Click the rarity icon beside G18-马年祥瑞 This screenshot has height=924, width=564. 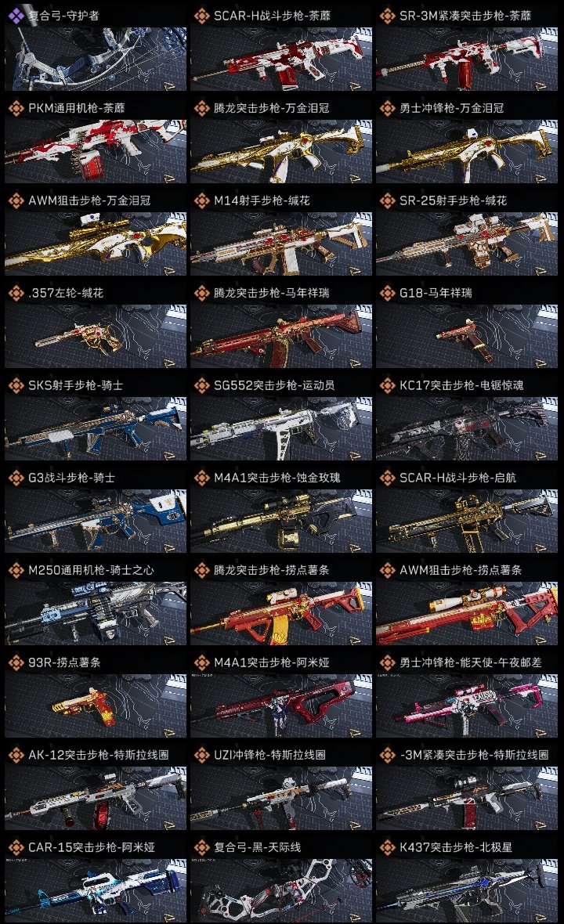(x=388, y=293)
